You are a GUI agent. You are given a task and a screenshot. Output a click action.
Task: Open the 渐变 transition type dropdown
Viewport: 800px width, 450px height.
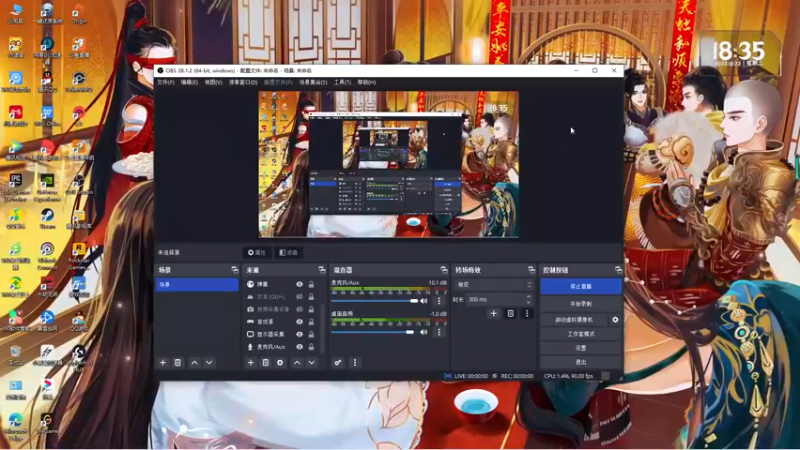pos(494,285)
